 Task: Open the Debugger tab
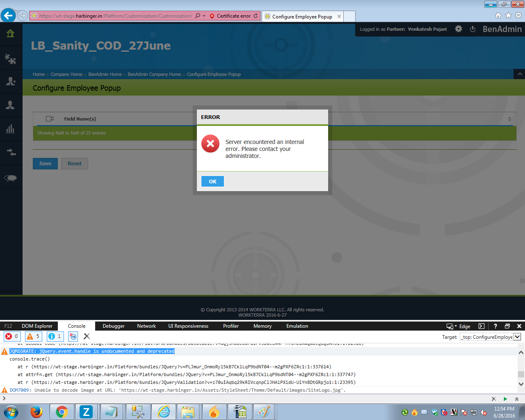tap(114, 326)
